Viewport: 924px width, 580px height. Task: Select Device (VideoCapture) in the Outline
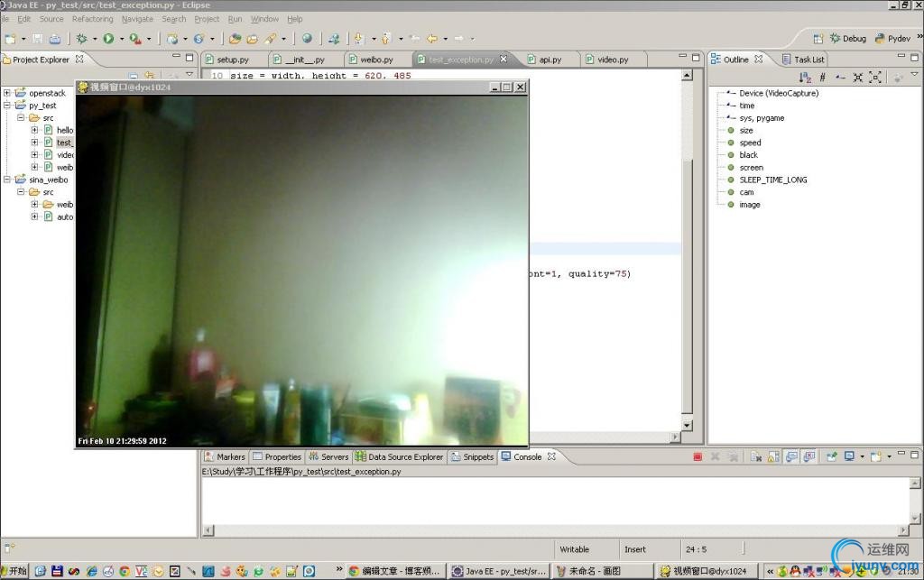coord(779,93)
